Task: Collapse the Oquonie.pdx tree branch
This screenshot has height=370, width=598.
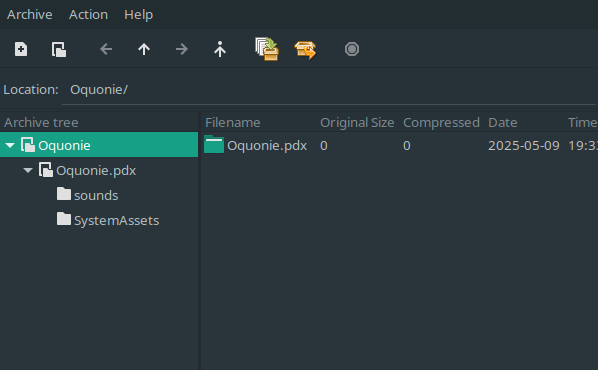Action: [28, 170]
